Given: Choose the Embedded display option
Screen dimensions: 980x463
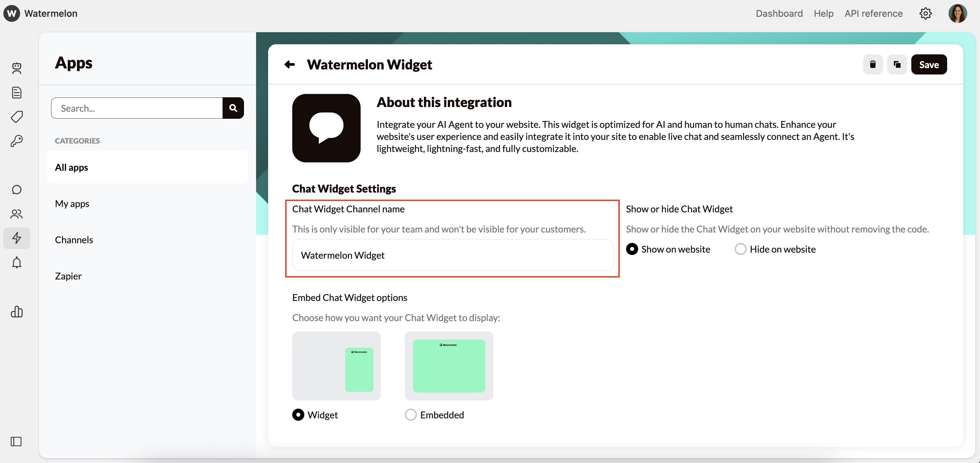Looking at the screenshot, I should (411, 415).
